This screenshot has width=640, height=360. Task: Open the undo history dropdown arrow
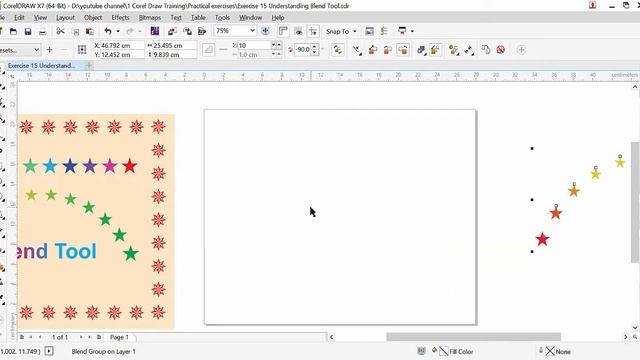tap(118, 31)
